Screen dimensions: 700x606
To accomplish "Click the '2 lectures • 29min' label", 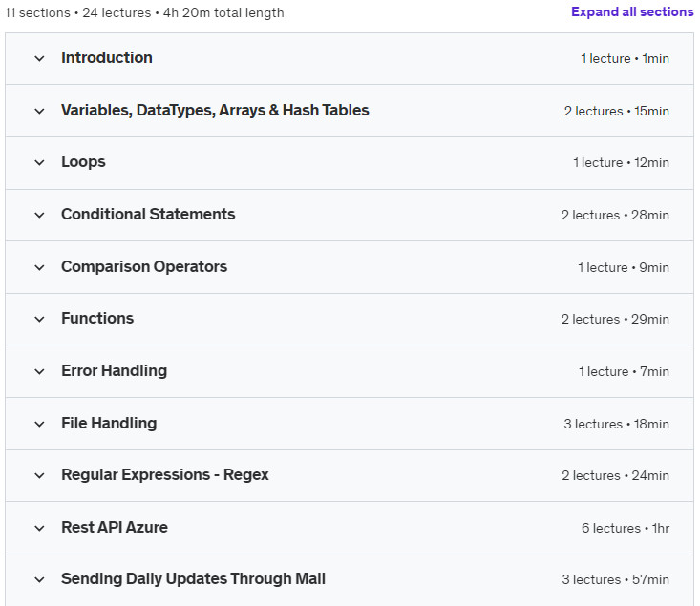I will click(615, 319).
